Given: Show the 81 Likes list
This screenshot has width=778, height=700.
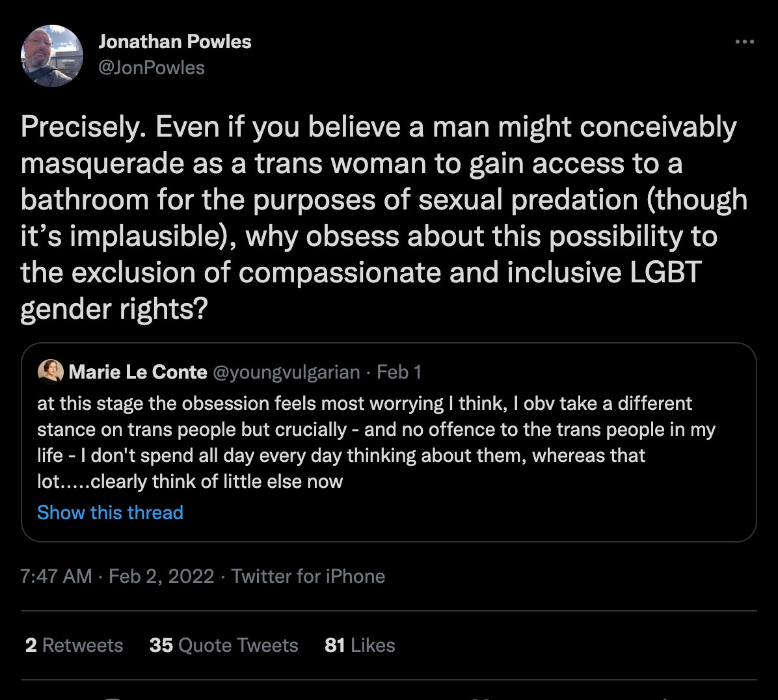Looking at the screenshot, I should tap(360, 645).
